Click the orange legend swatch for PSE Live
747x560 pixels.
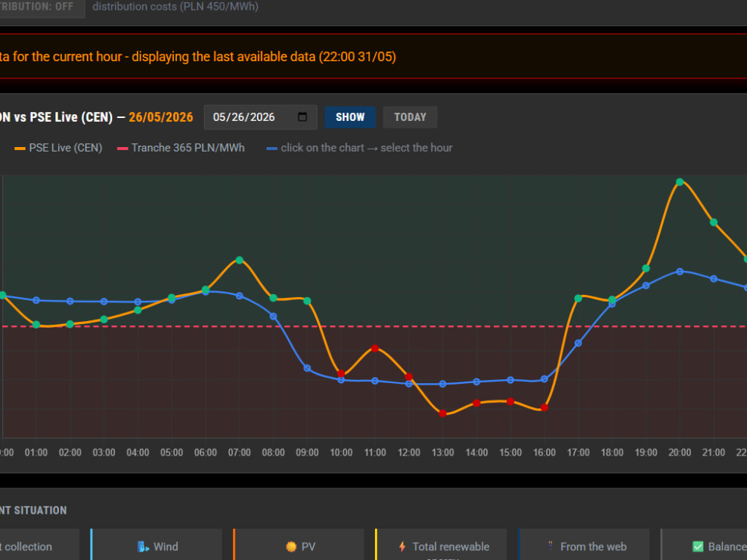19,149
